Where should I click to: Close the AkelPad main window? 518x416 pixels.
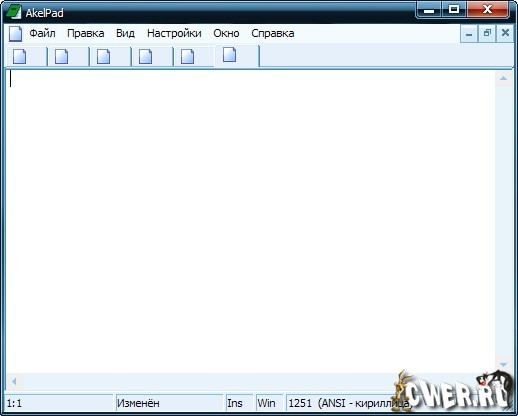pos(487,10)
